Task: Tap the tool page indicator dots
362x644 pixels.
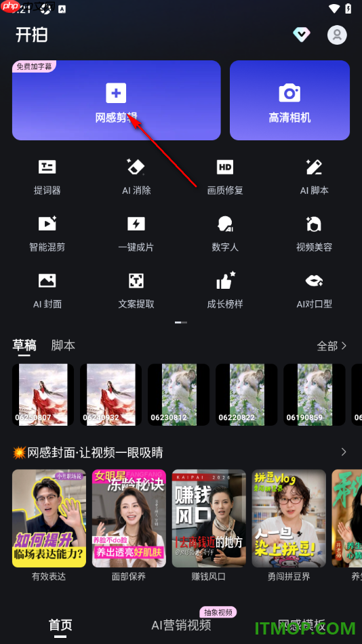Action: pyautogui.click(x=181, y=323)
